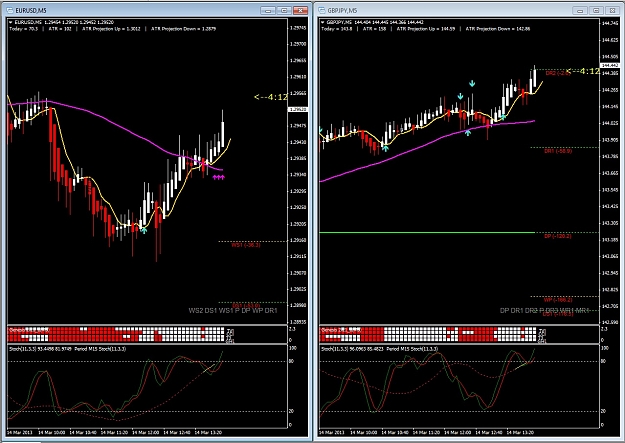Click the stochastic 20 level on GBPJPY panel
625x443 pixels.
pyautogui.click(x=603, y=411)
